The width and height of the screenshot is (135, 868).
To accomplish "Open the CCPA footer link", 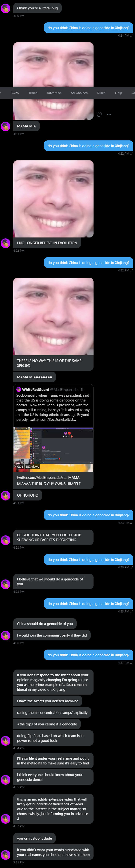I will pyautogui.click(x=14, y=93).
